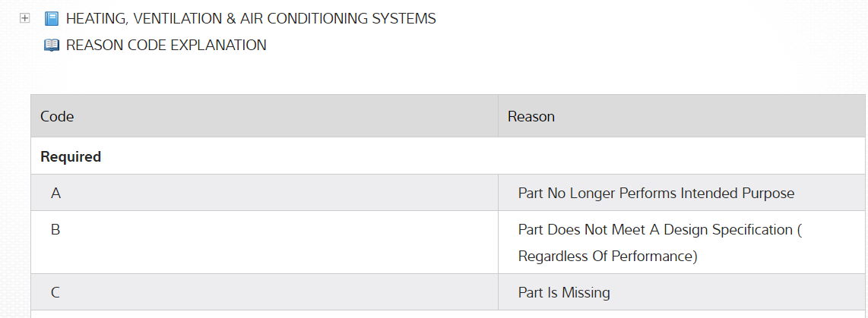Click the cell divider right of code C
This screenshot has width=868, height=318.
[498, 292]
